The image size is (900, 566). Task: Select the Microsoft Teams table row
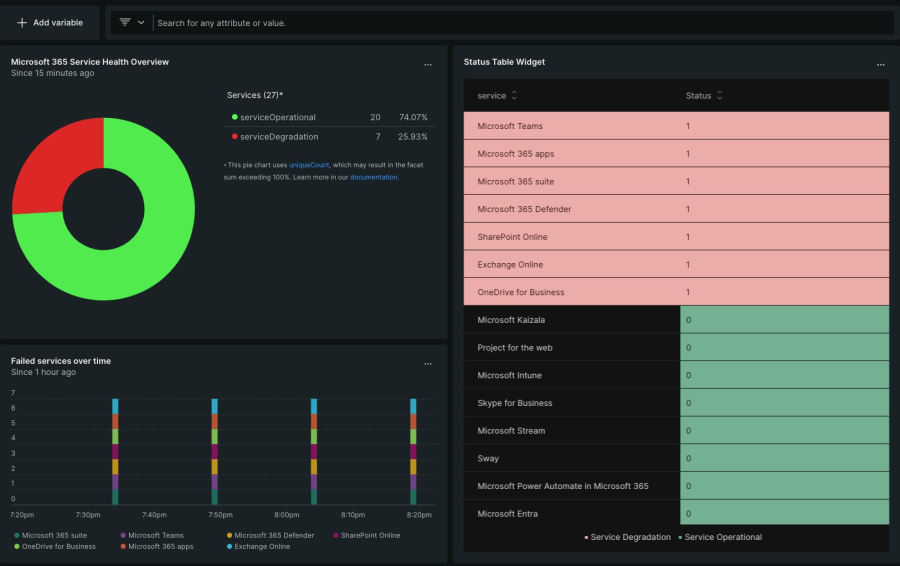click(x=676, y=126)
